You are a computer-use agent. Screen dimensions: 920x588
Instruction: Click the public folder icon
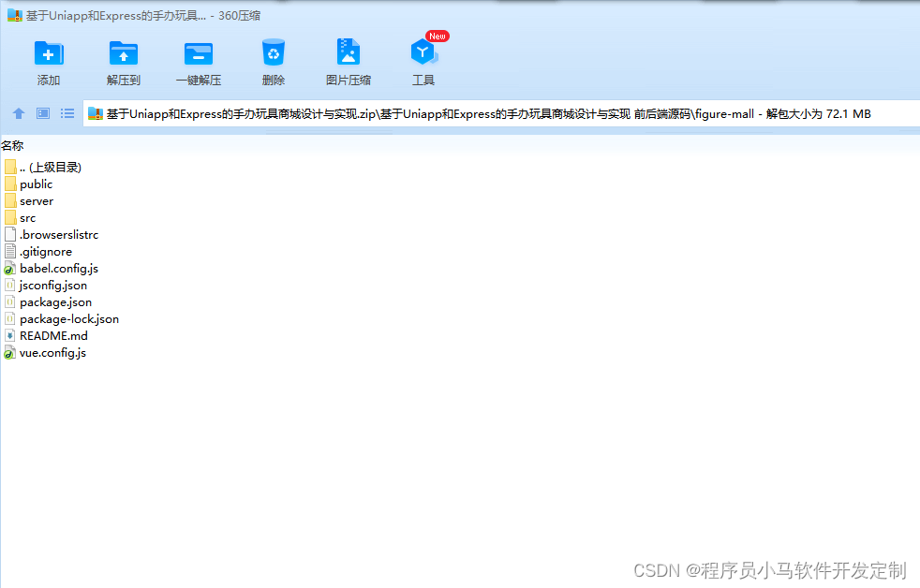click(x=10, y=184)
